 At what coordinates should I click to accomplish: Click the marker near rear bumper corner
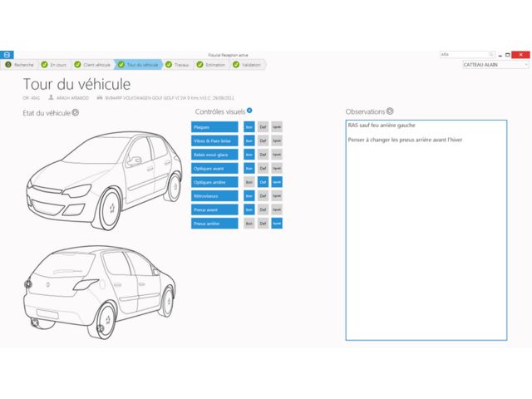point(35,323)
